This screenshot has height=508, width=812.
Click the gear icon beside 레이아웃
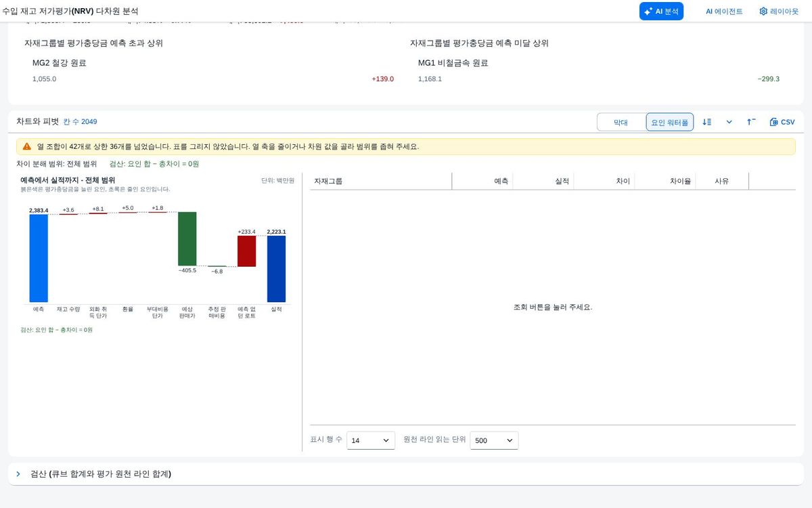(x=763, y=12)
